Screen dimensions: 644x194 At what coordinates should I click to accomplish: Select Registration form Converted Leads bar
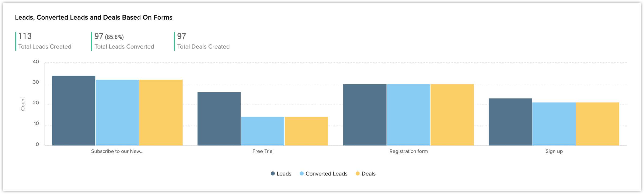[408, 115]
